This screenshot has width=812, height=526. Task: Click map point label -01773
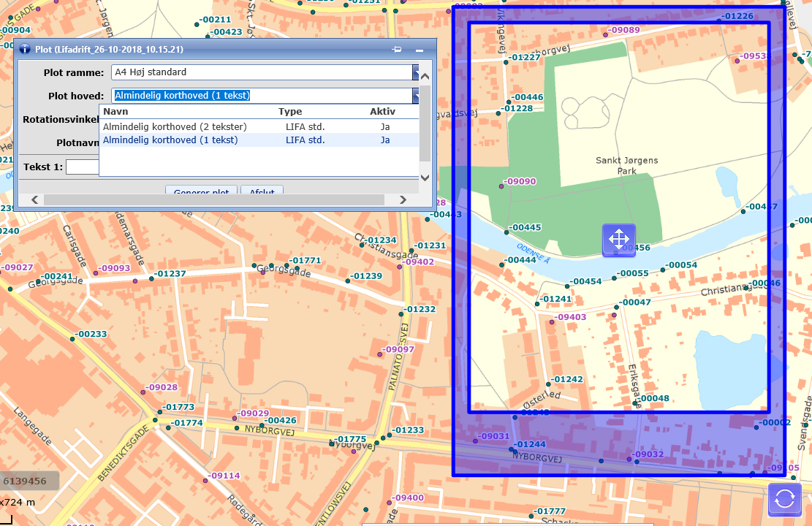[178, 408]
